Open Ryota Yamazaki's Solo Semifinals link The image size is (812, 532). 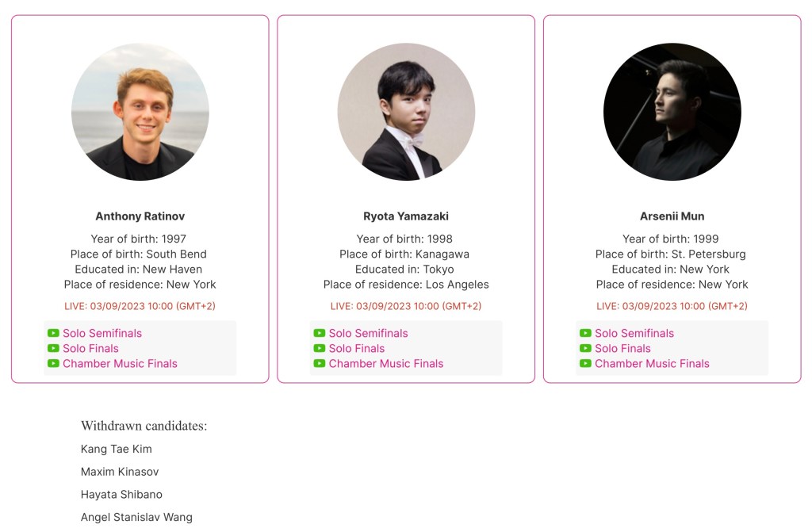[369, 334]
